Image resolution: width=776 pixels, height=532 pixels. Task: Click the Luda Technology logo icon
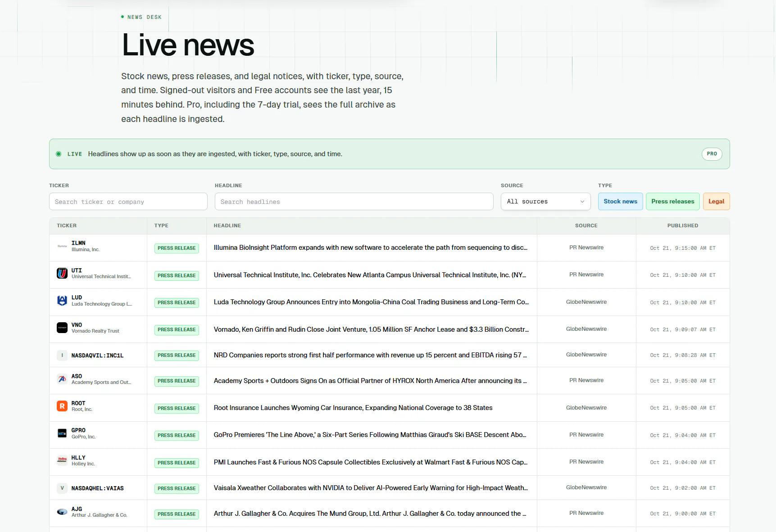pyautogui.click(x=62, y=300)
